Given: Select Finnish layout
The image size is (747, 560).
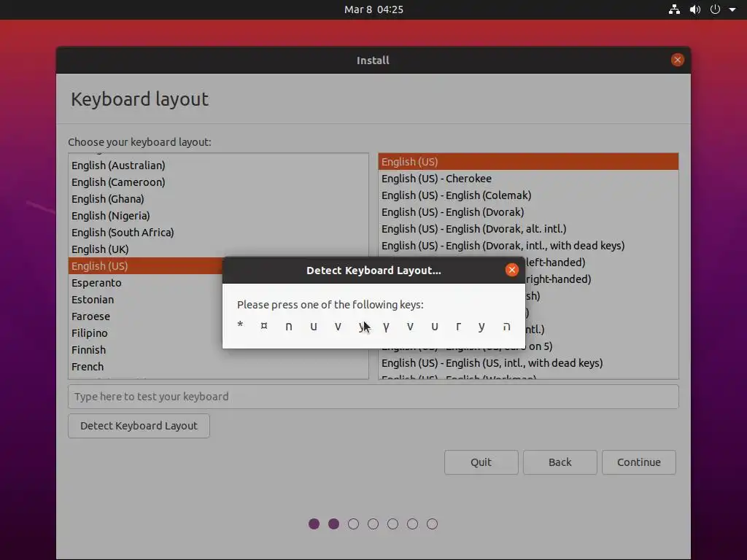Looking at the screenshot, I should (x=218, y=350).
